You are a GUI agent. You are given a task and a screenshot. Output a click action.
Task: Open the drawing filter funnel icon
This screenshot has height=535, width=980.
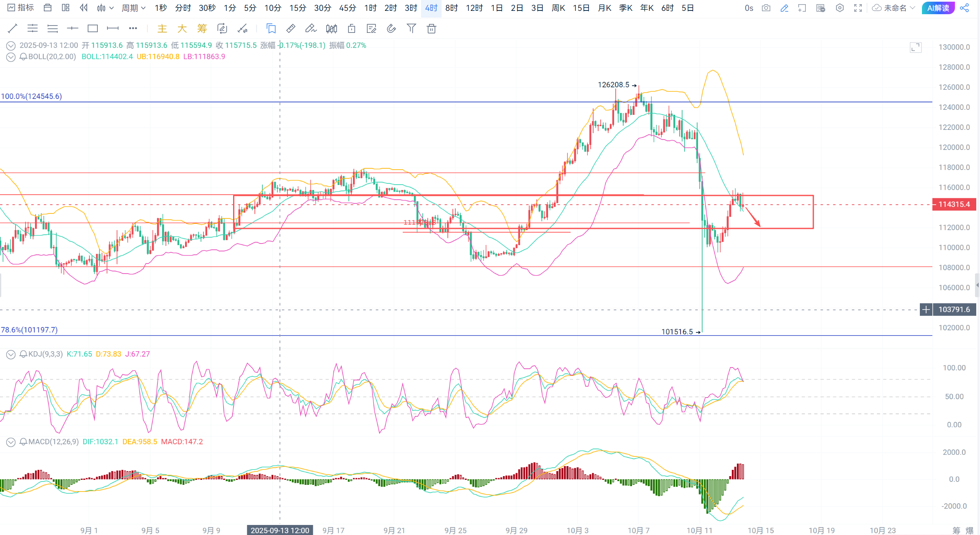(x=411, y=28)
